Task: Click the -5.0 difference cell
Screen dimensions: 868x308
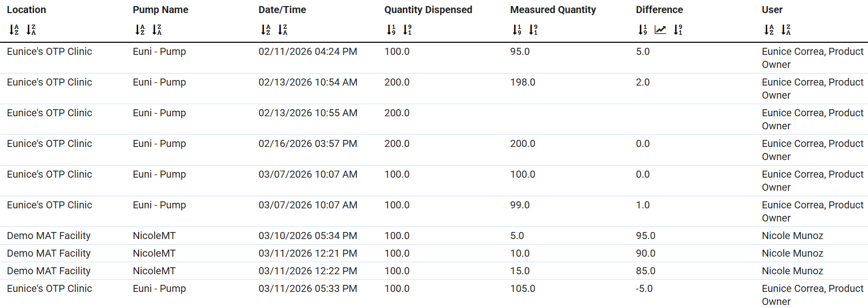Action: pyautogui.click(x=644, y=289)
